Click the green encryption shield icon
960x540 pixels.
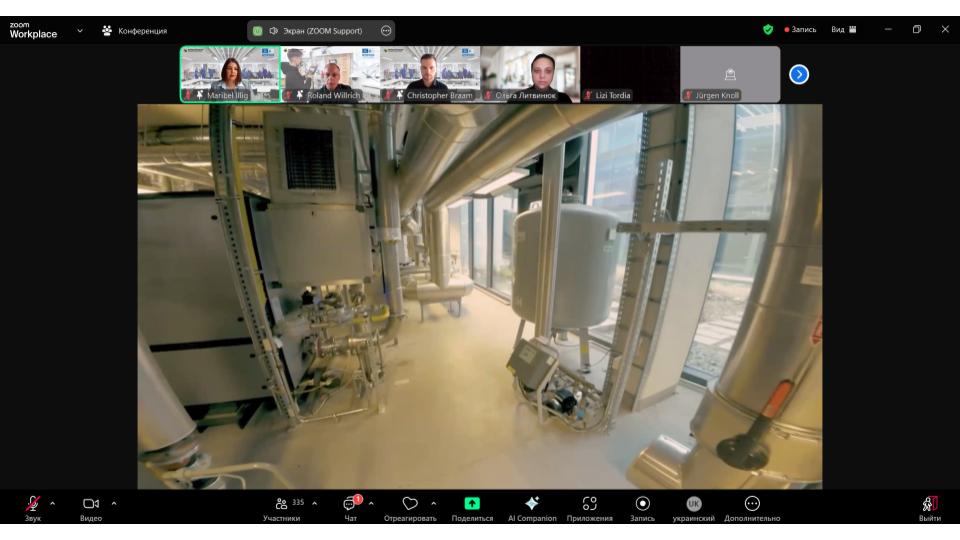click(x=768, y=30)
